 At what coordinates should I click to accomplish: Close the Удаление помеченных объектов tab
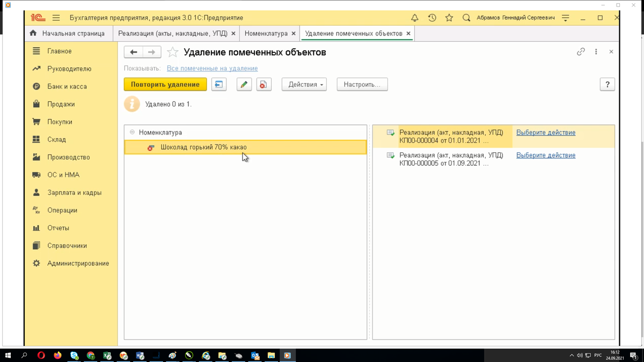(x=408, y=34)
